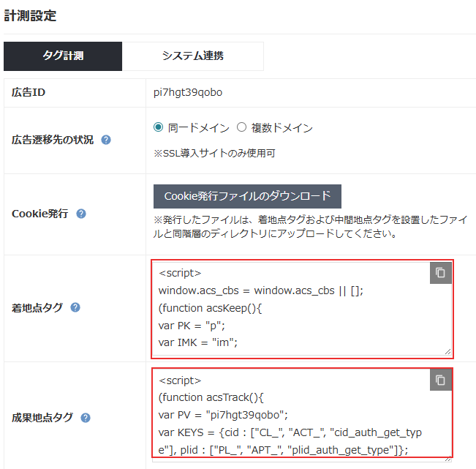Click help icon next to 着地点タグ
The width and height of the screenshot is (476, 469).
point(76,308)
